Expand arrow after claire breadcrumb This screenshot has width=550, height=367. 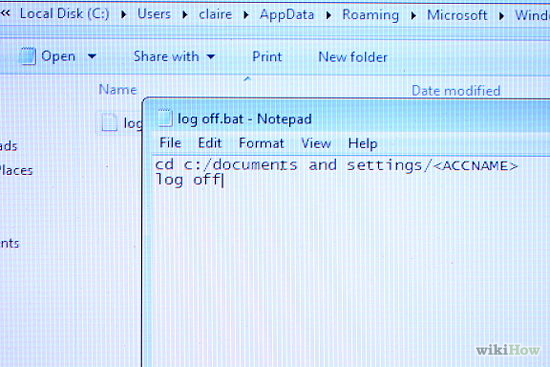246,15
